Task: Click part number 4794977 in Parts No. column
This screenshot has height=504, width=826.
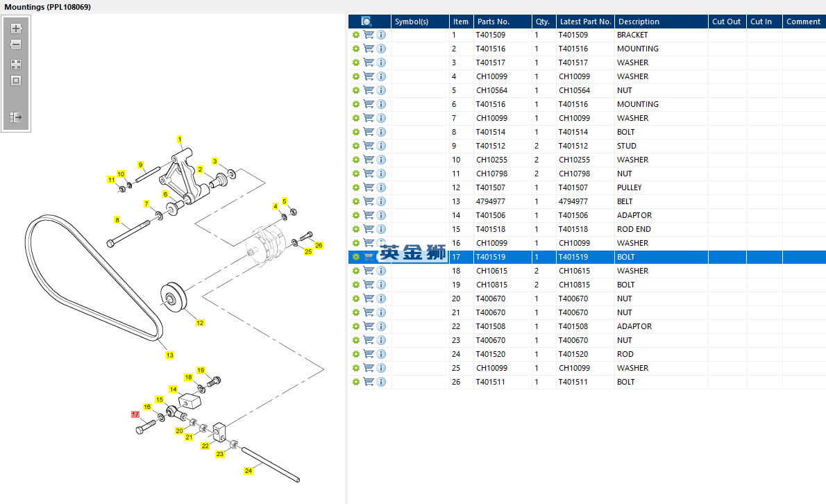Action: pyautogui.click(x=491, y=201)
